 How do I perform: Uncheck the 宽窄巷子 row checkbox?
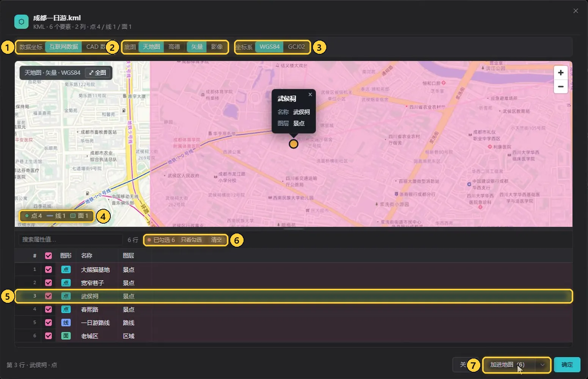[48, 283]
